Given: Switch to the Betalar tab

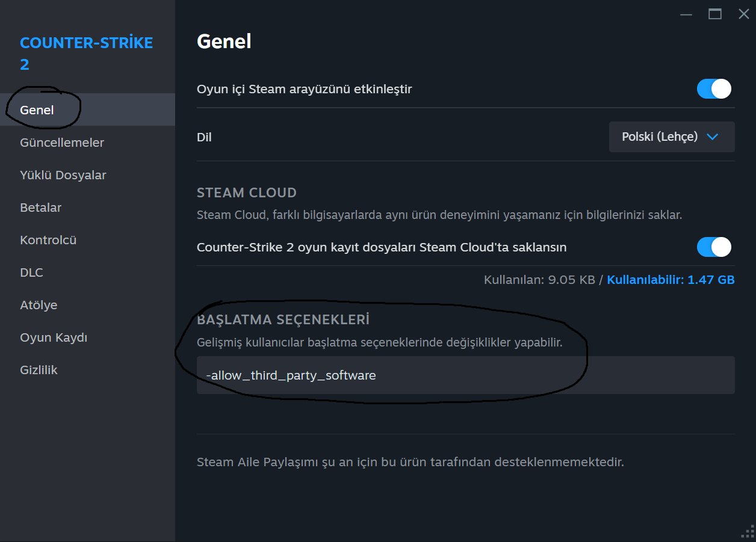Looking at the screenshot, I should tap(41, 208).
